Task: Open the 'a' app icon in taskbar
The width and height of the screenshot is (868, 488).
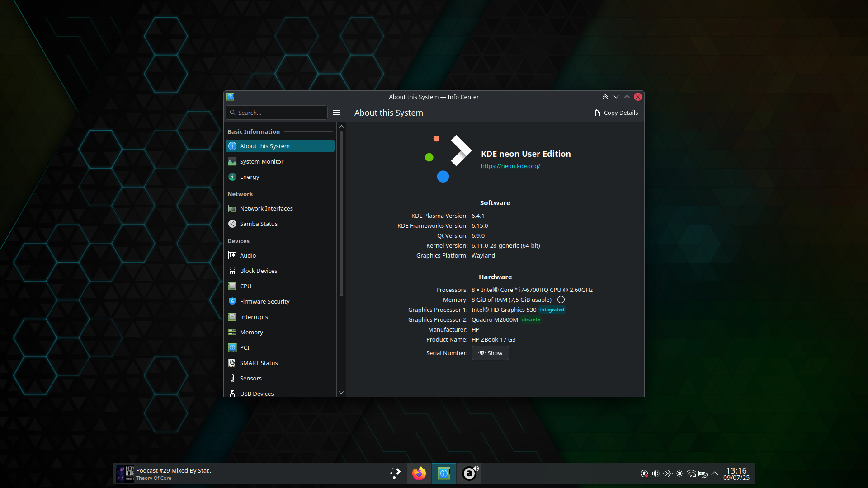Action: (x=469, y=474)
